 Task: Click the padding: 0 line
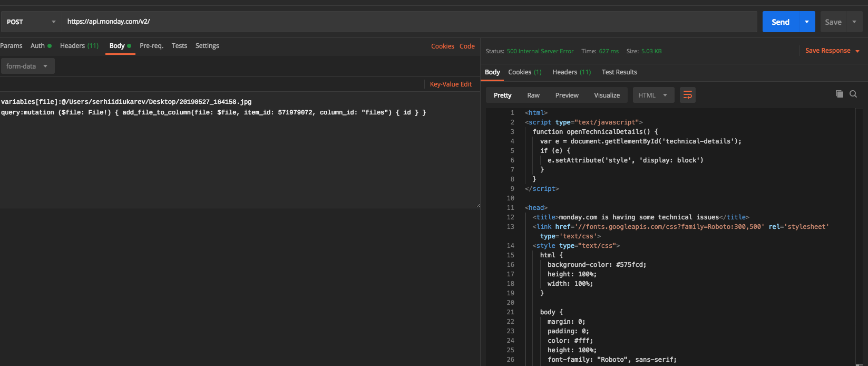[x=568, y=331]
